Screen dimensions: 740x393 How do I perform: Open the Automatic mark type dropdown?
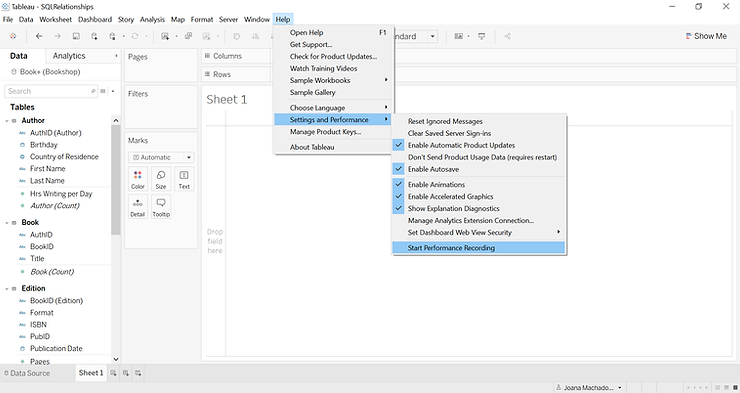pyautogui.click(x=161, y=157)
